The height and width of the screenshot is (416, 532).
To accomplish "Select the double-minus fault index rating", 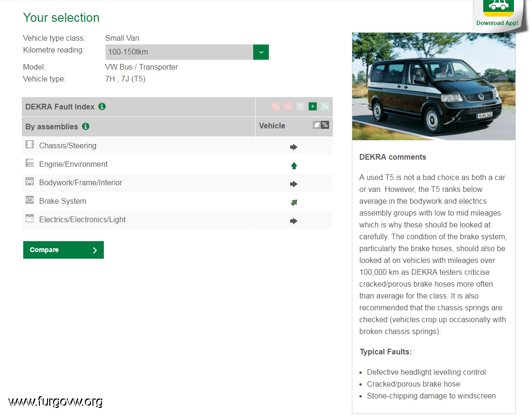I will click(x=275, y=107).
